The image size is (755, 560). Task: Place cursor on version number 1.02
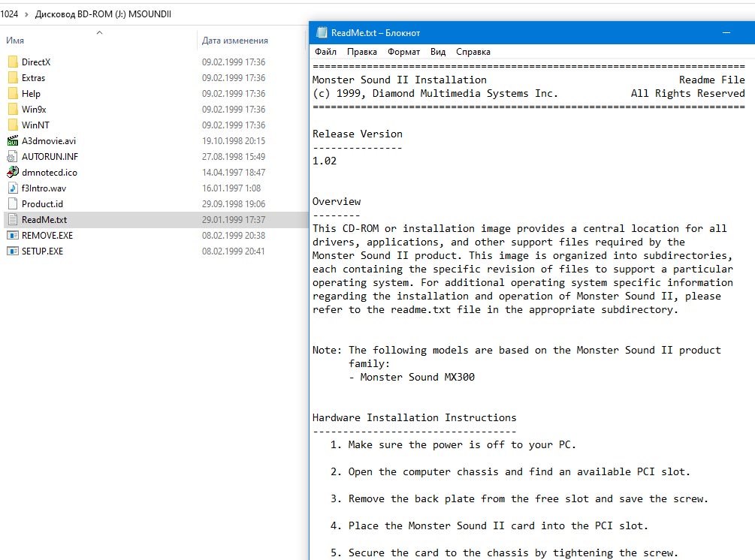(x=325, y=161)
